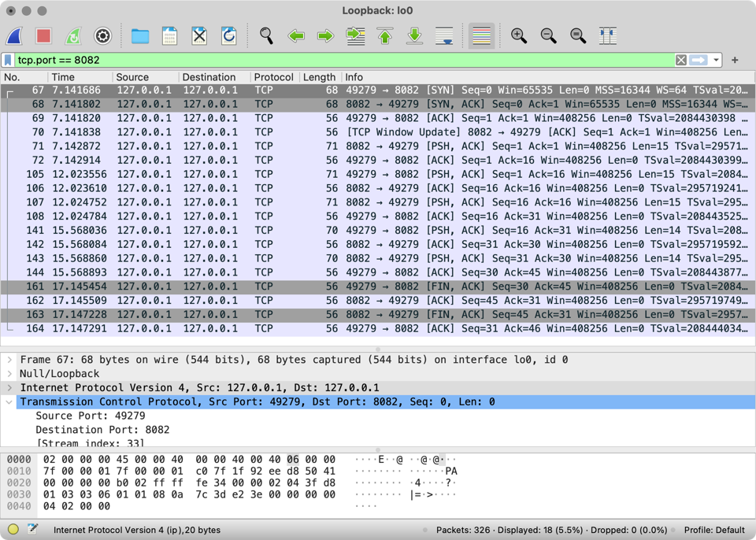Click in the tcp.port == 8082 filter field
Screen dimensions: 756x540
[x=315, y=60]
